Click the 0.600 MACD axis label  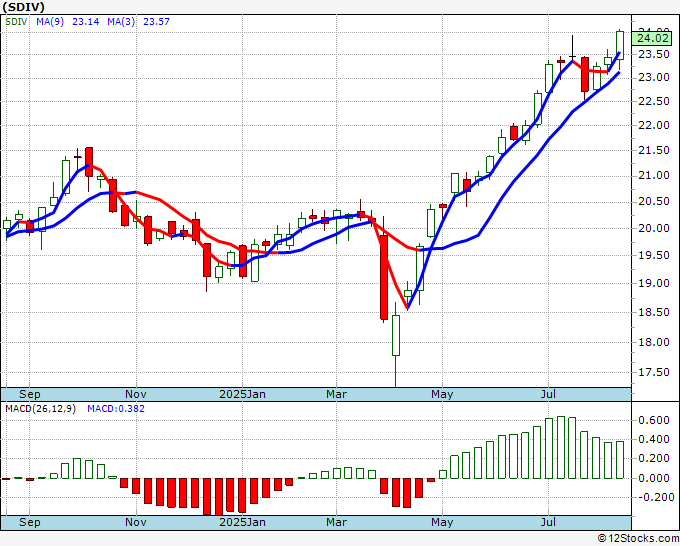[x=654, y=420]
